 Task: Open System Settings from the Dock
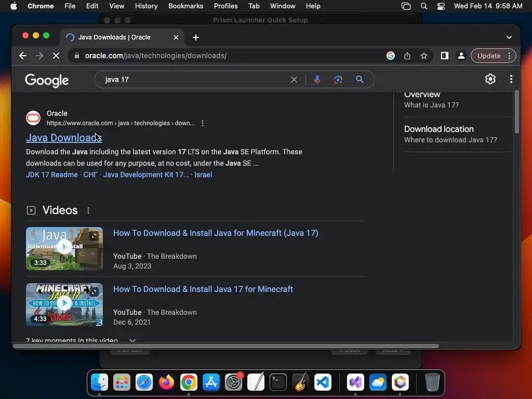233,382
